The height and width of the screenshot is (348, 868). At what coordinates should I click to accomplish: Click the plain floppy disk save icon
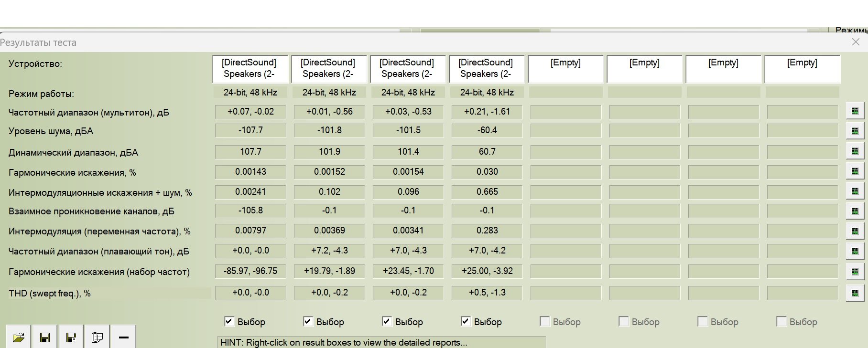coord(45,337)
